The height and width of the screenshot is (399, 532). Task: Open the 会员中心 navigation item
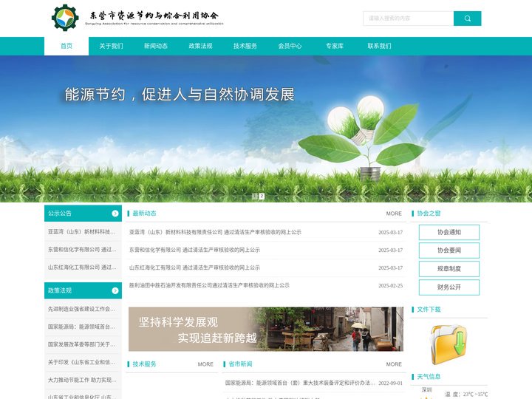290,46
